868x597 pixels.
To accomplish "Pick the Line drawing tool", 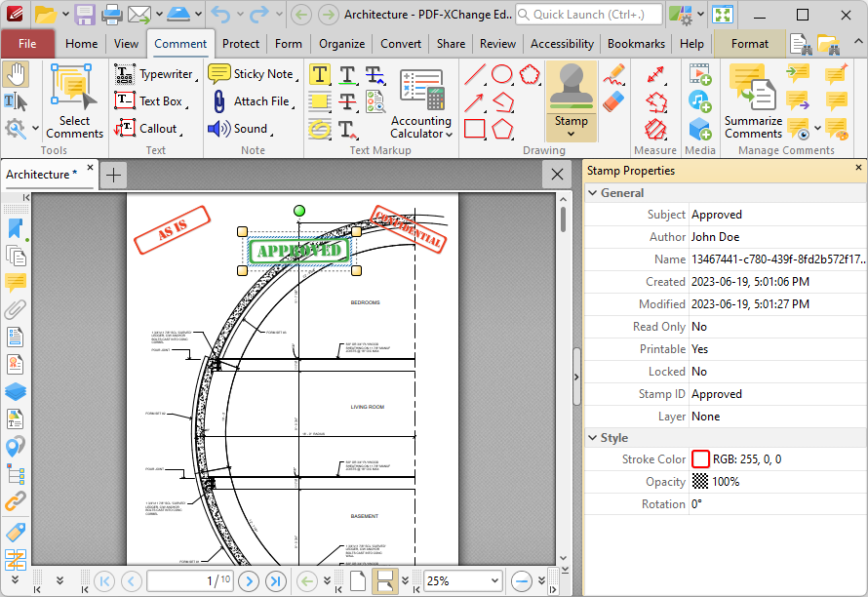I will [x=475, y=74].
